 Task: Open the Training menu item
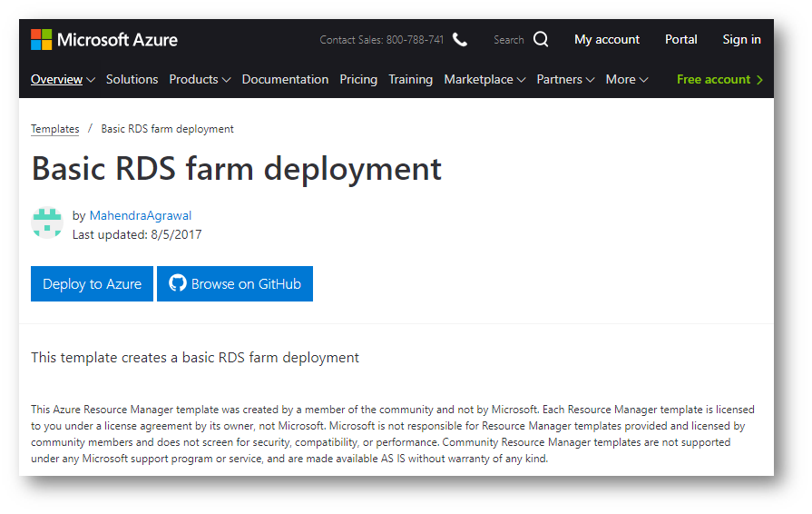411,79
